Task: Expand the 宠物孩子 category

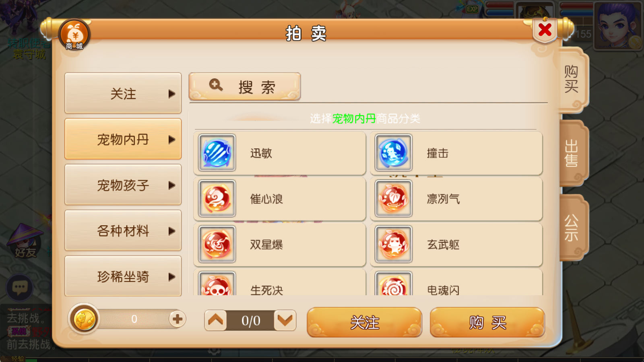Action: coord(123,185)
